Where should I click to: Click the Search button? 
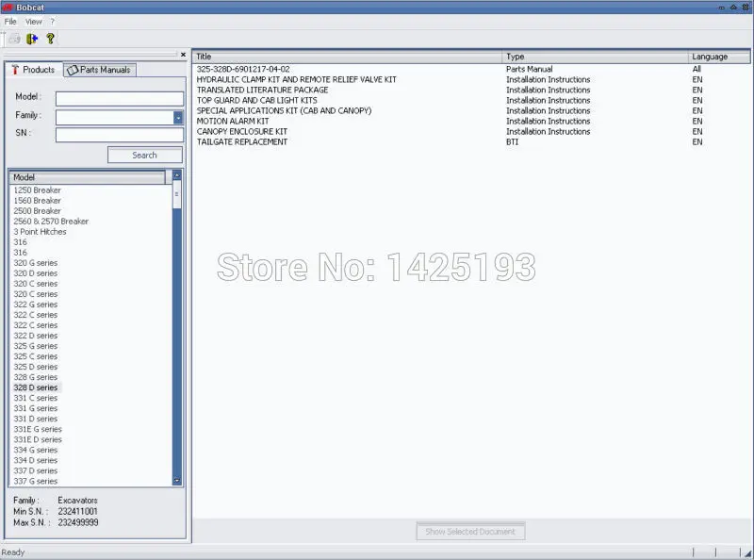(x=145, y=154)
